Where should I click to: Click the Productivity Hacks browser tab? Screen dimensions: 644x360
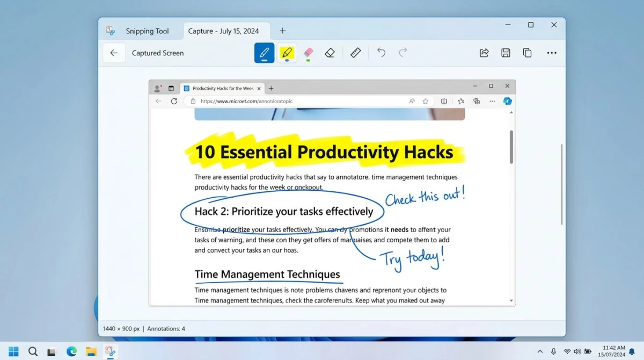coord(223,88)
